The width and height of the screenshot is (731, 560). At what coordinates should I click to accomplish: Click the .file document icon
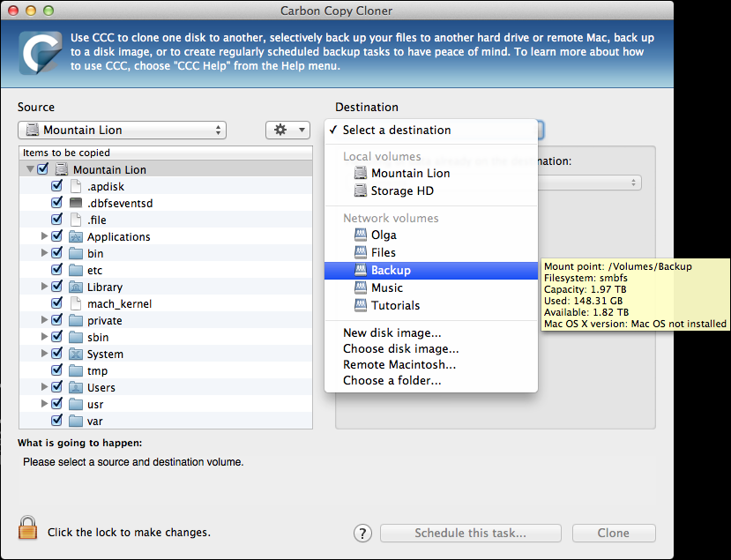tap(76, 220)
